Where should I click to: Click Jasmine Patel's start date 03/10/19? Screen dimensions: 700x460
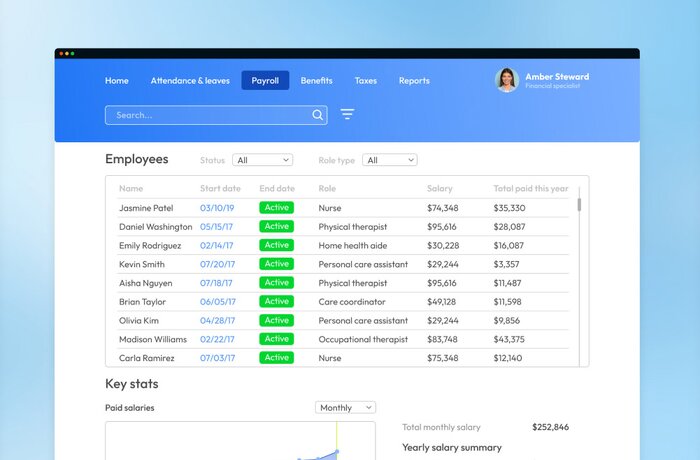pyautogui.click(x=217, y=208)
